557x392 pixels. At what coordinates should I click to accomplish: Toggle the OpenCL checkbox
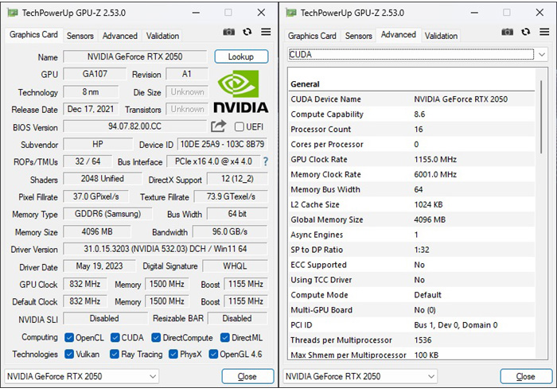tap(69, 337)
